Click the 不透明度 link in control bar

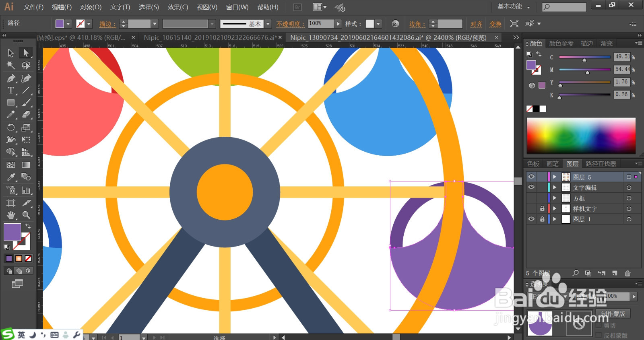(x=290, y=24)
